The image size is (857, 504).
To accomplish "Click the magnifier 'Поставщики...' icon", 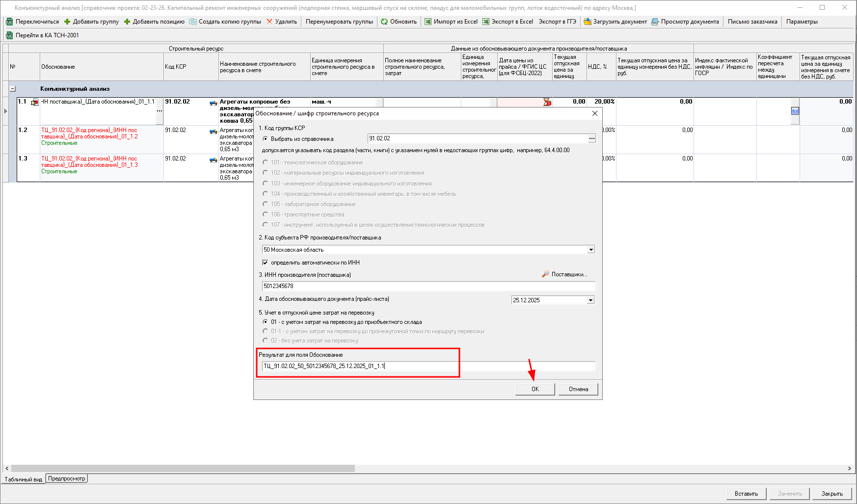I will tap(545, 274).
